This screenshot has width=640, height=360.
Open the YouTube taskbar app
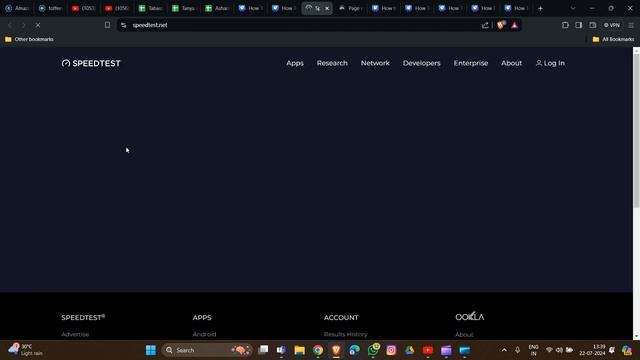(x=428, y=350)
